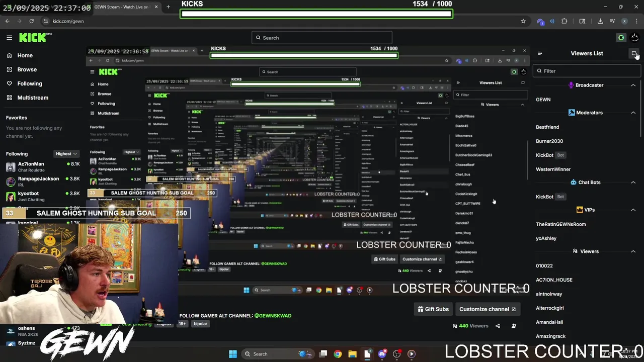The height and width of the screenshot is (362, 644).
Task: Click the outermost Gift Subs button
Action: coord(433,309)
